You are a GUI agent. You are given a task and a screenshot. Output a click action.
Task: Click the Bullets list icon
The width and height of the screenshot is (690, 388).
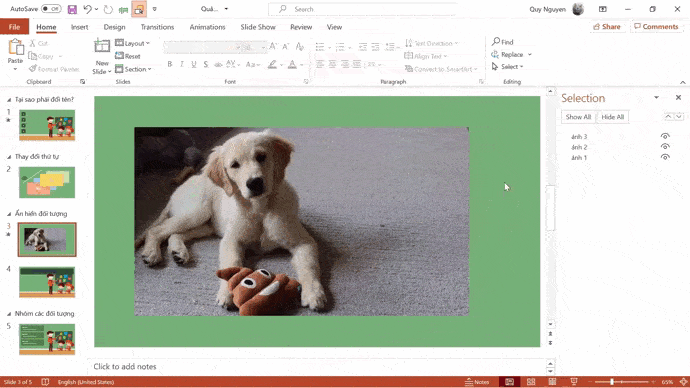tap(320, 46)
